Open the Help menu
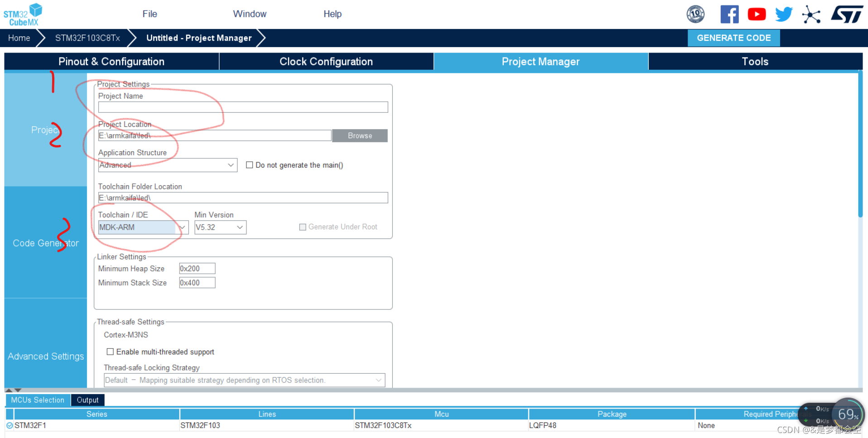868x438 pixels. (x=333, y=14)
